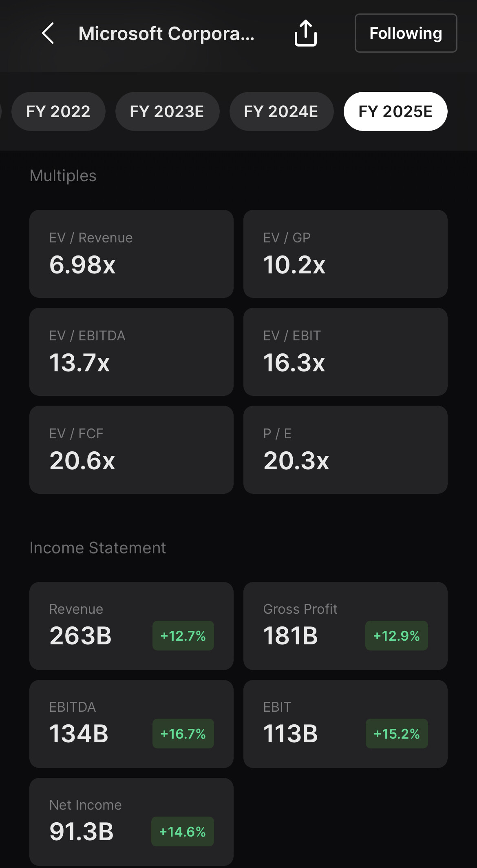
Task: Tap the EV / FCF card
Action: pyautogui.click(x=131, y=449)
